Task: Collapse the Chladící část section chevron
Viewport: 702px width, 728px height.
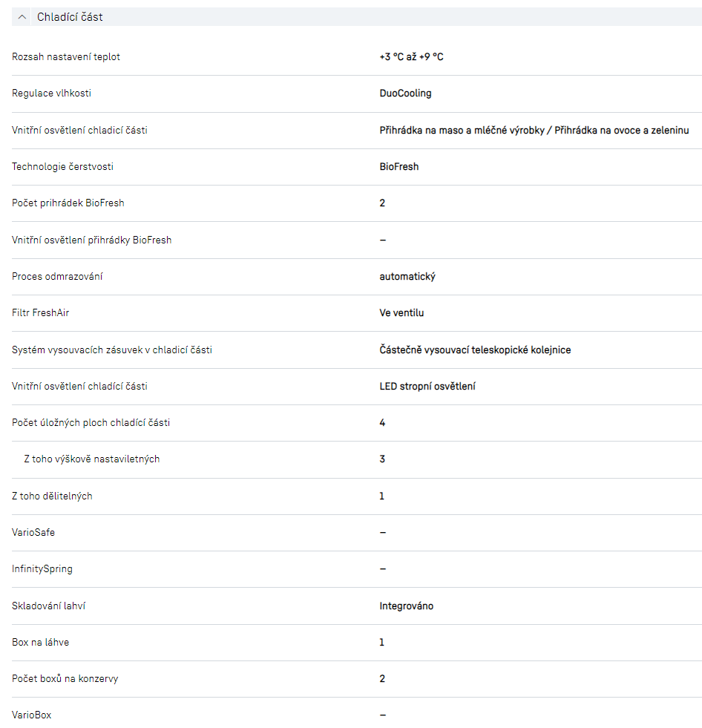Action: point(22,16)
